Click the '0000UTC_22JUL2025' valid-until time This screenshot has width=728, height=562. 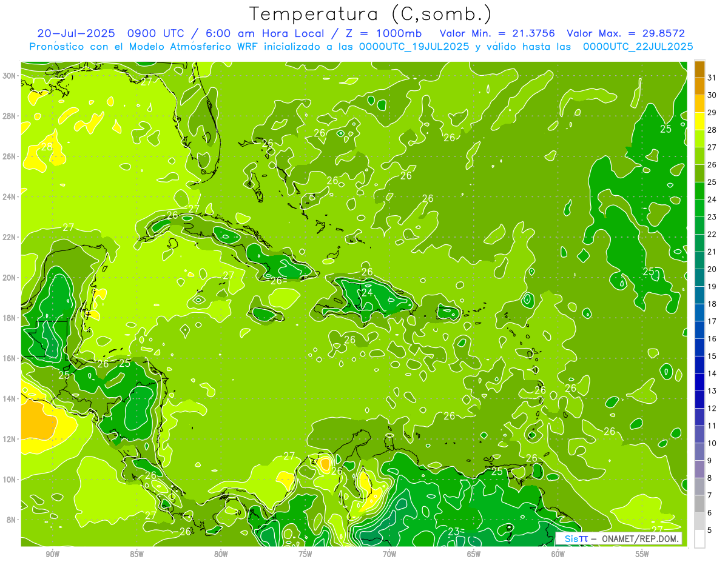coord(638,46)
